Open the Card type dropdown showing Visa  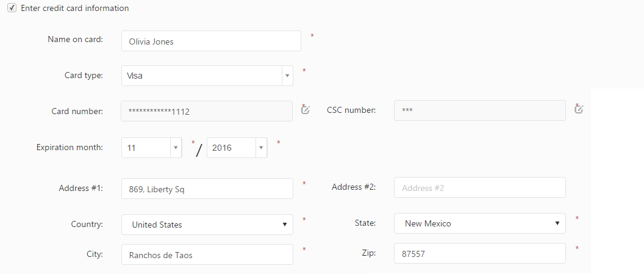(207, 76)
